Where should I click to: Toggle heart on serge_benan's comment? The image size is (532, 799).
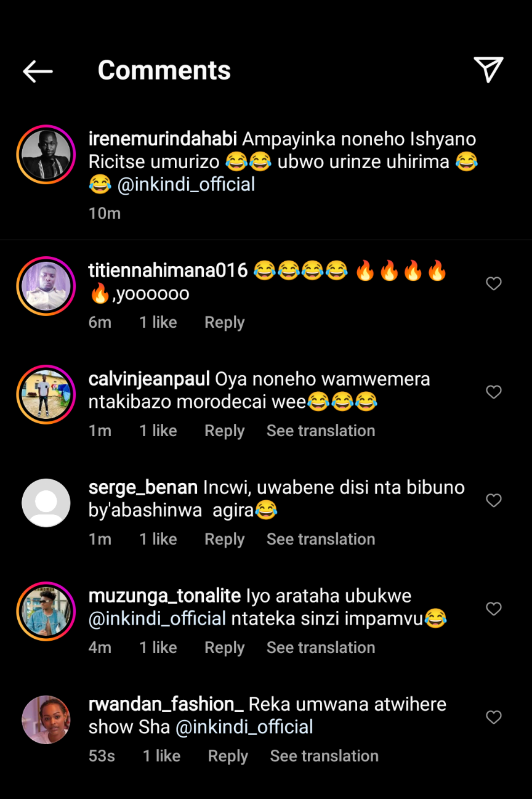tap(494, 500)
